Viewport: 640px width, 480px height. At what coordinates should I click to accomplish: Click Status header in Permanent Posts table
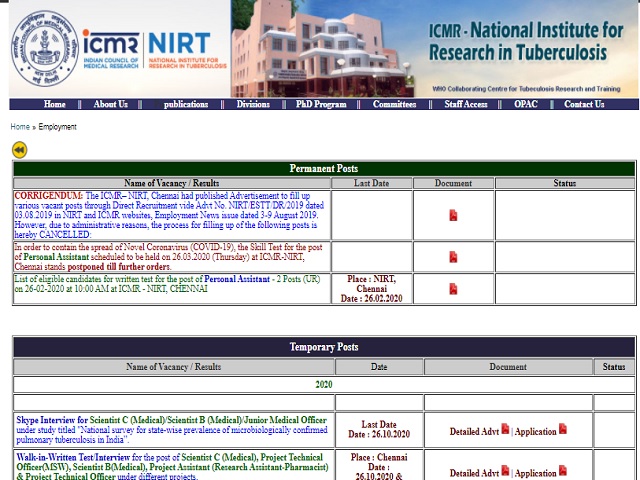(565, 183)
